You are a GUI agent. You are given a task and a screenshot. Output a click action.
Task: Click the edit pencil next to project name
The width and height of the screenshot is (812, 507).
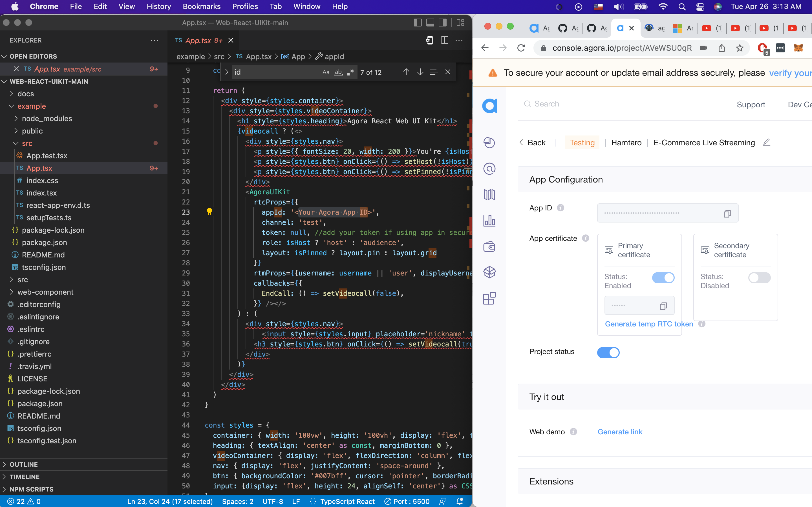tap(766, 143)
